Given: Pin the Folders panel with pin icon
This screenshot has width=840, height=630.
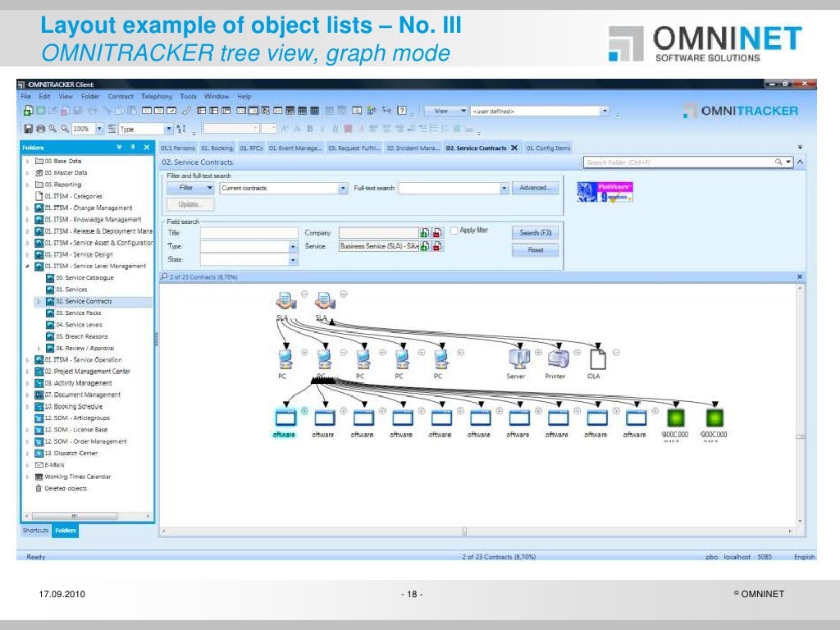Looking at the screenshot, I should click(132, 147).
